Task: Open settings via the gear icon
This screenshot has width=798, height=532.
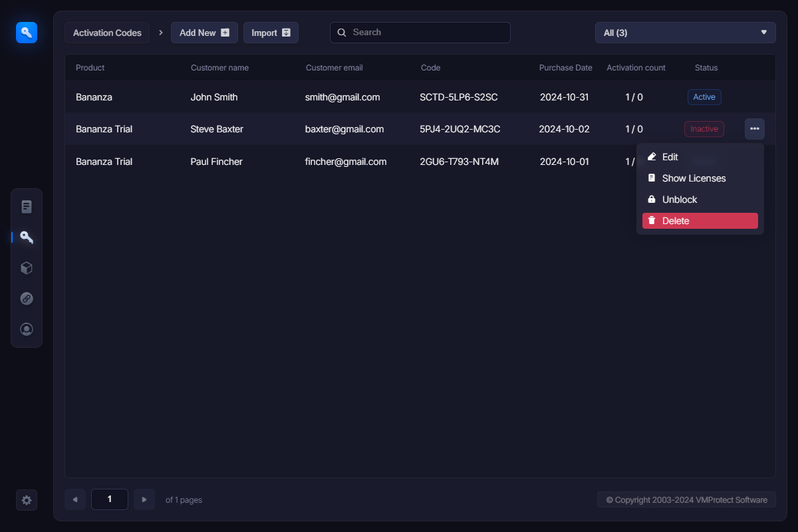Action: pos(27,500)
